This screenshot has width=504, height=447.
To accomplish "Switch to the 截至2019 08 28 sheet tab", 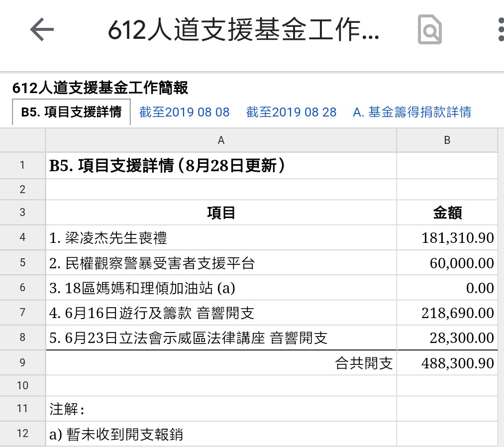I will click(291, 112).
